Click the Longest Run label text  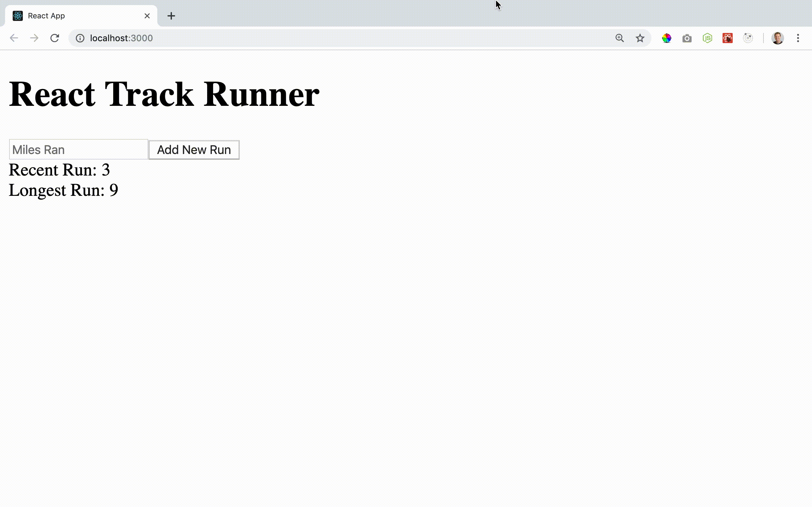pyautogui.click(x=63, y=190)
